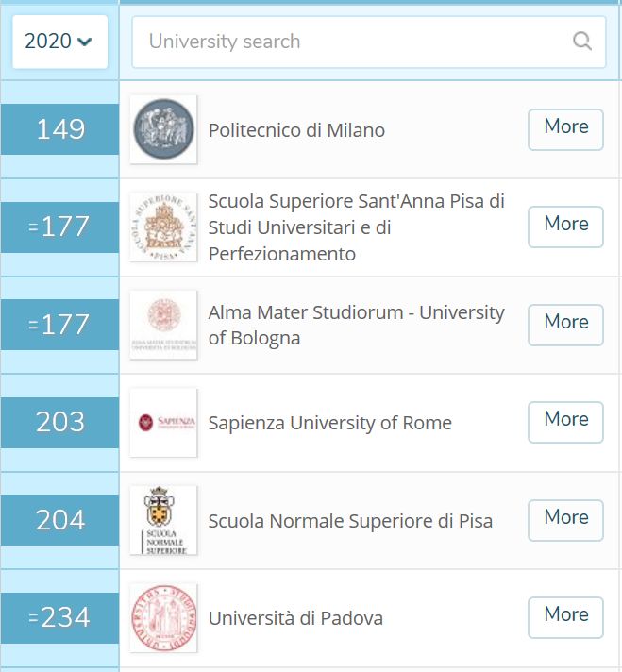Click the Università di Padova seal logo
Image resolution: width=622 pixels, height=672 pixels.
coord(163,618)
